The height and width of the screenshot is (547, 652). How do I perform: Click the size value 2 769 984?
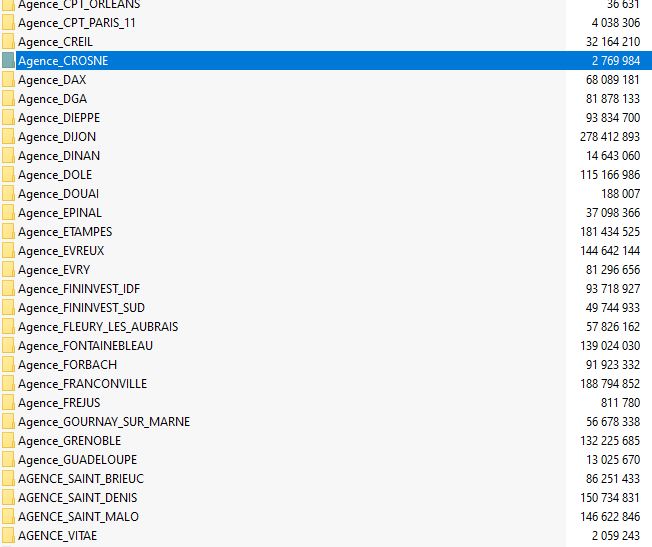coord(616,61)
